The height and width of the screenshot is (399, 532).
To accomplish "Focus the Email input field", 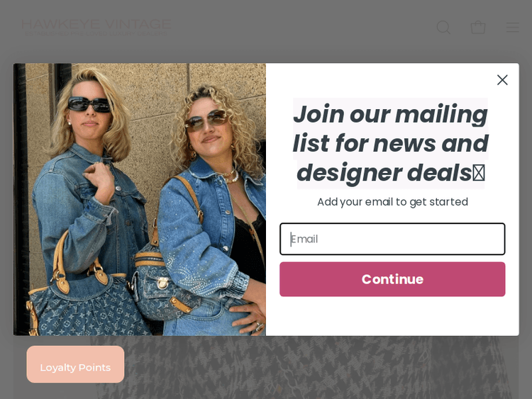I will pyautogui.click(x=392, y=239).
